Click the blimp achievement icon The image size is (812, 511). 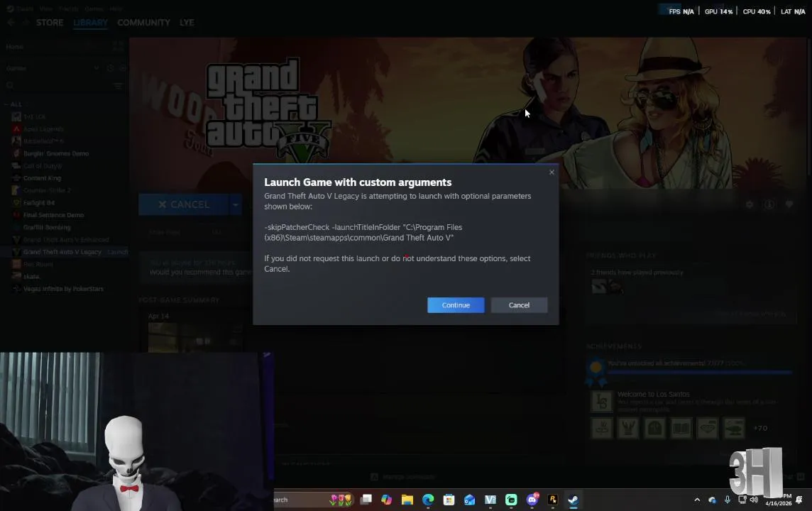pyautogui.click(x=734, y=428)
